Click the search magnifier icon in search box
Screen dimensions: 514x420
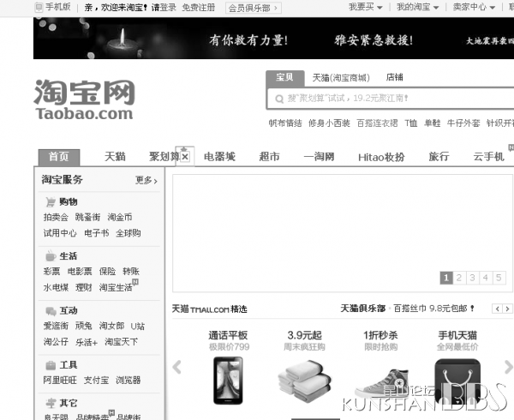click(x=279, y=99)
